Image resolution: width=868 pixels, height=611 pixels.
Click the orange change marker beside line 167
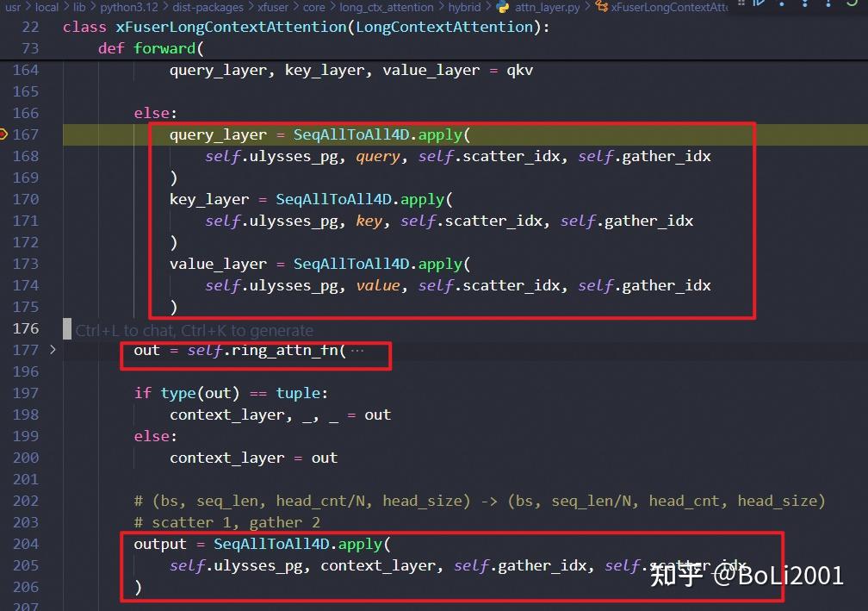coord(3,134)
